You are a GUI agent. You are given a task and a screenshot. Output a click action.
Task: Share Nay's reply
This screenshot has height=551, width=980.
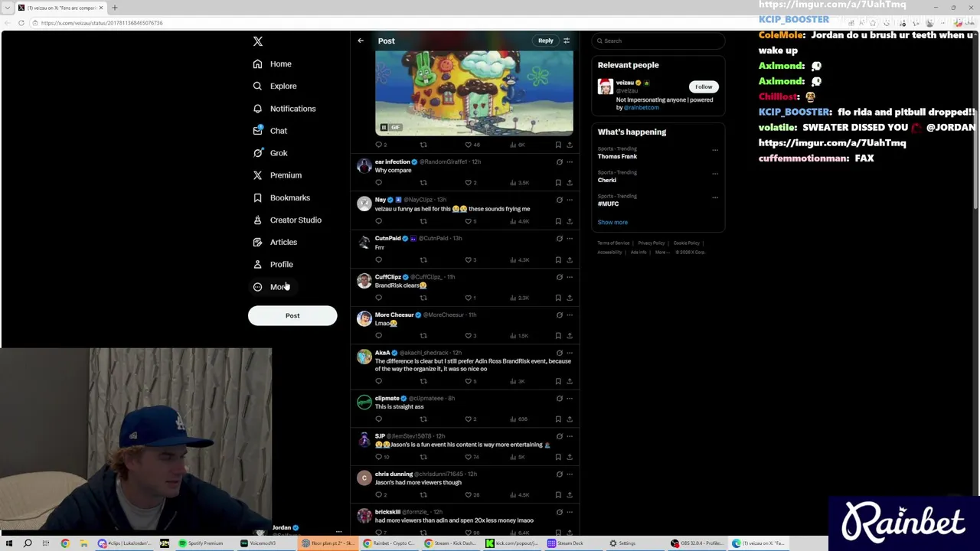coord(570,221)
